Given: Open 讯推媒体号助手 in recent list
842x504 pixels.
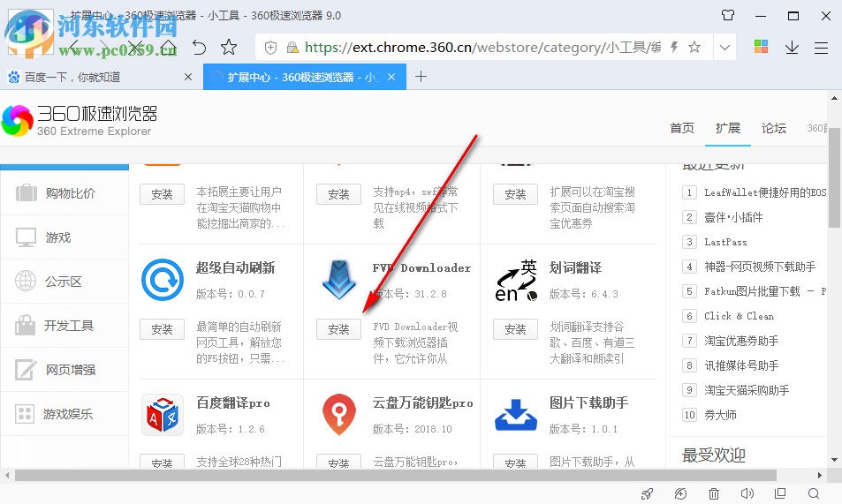Looking at the screenshot, I should 741,365.
